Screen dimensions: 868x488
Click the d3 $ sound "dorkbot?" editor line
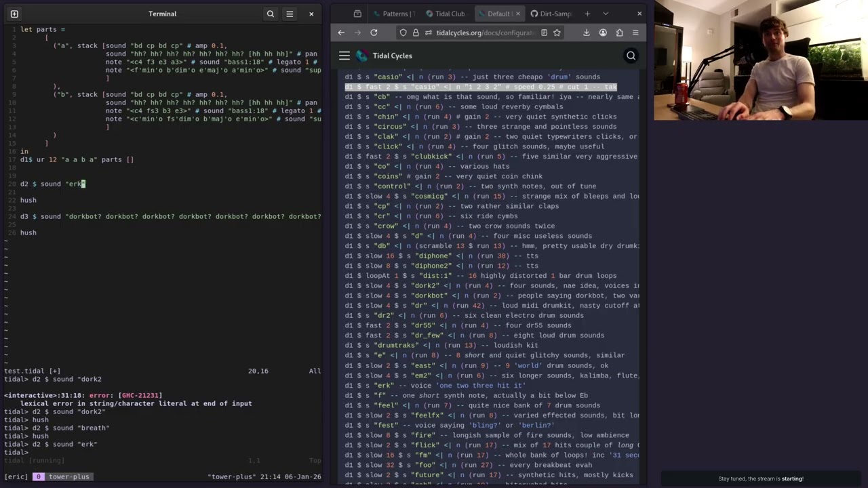point(171,216)
